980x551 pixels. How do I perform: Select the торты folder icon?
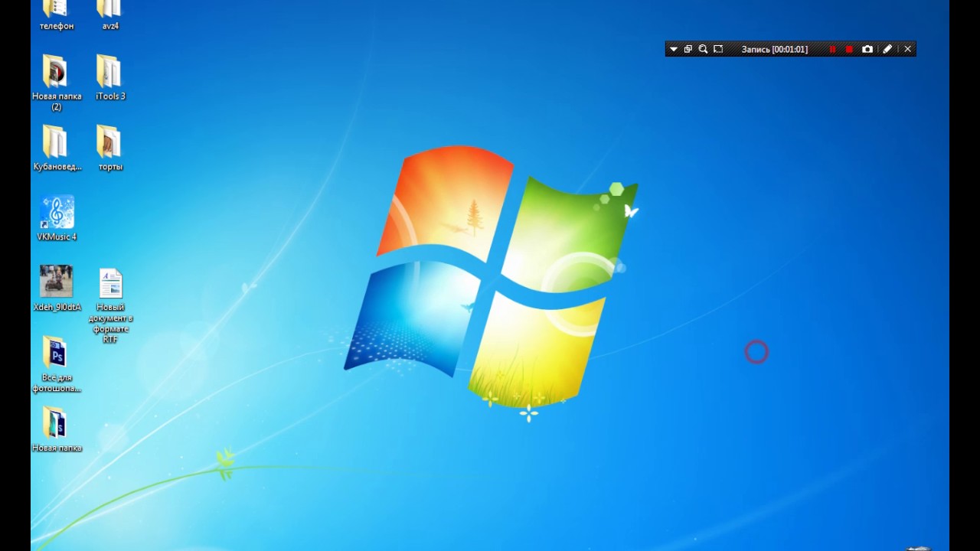tap(110, 142)
